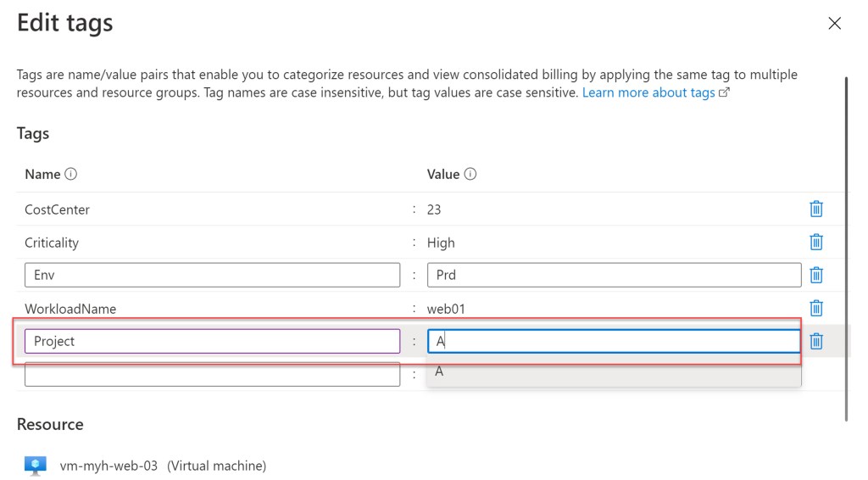Delete the Criticality tag with trash icon
Screen dimensions: 868x480
(x=816, y=242)
